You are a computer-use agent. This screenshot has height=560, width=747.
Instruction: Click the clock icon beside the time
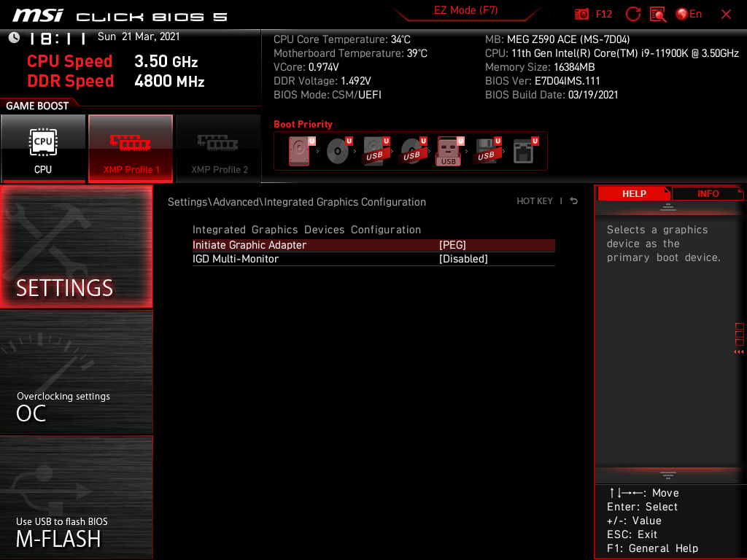(14, 37)
